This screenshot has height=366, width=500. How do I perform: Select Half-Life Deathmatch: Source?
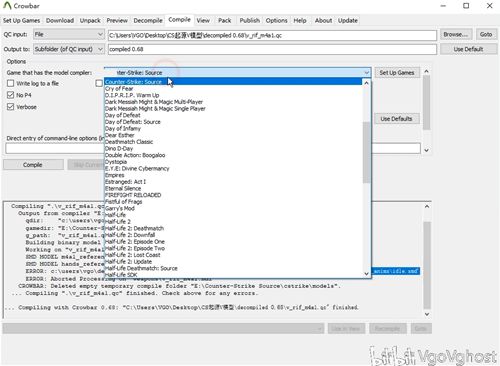233,268
